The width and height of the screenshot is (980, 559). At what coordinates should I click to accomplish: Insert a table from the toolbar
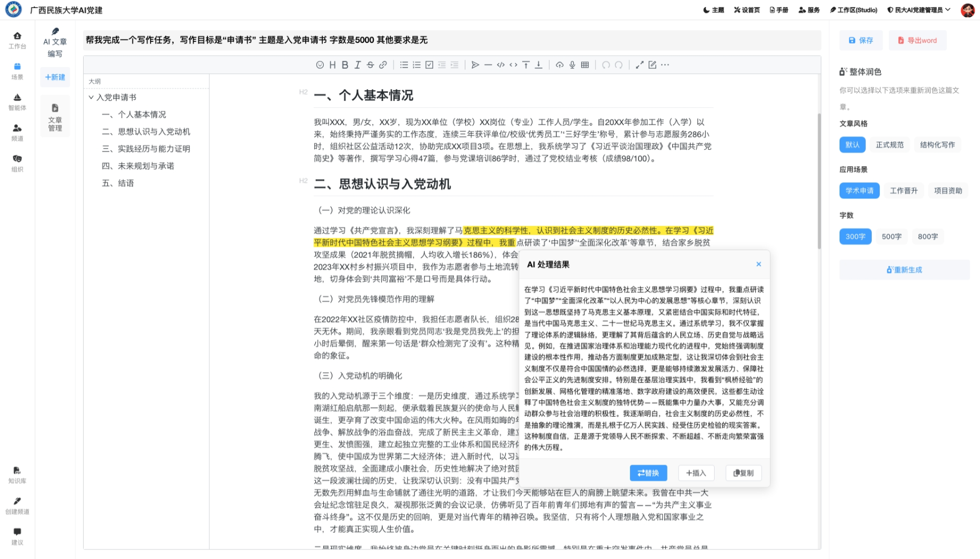(585, 65)
